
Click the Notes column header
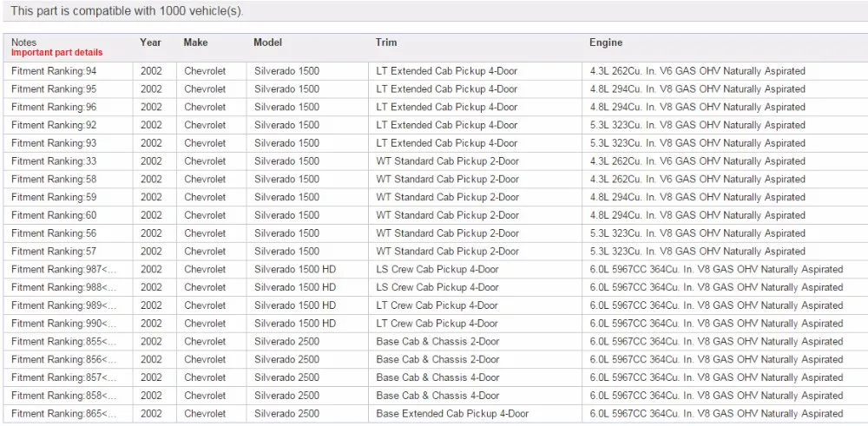coord(23,43)
